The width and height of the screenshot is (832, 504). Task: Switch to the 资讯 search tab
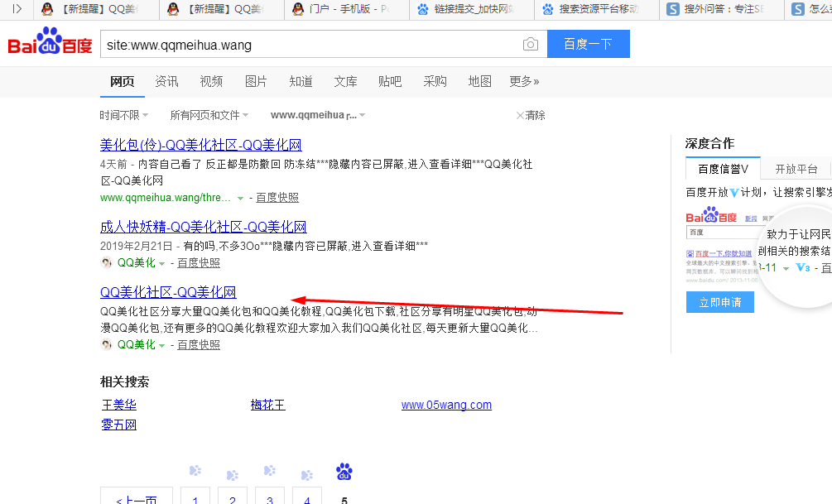[166, 81]
